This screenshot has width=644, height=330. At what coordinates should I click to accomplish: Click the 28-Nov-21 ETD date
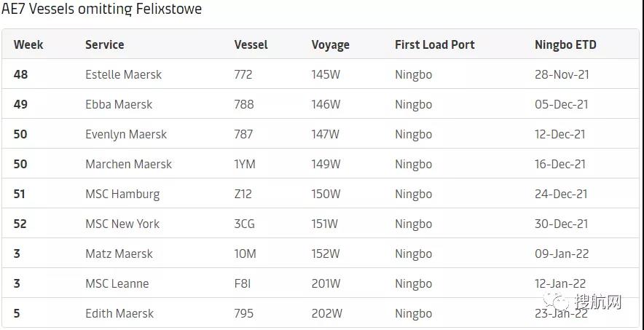click(561, 74)
